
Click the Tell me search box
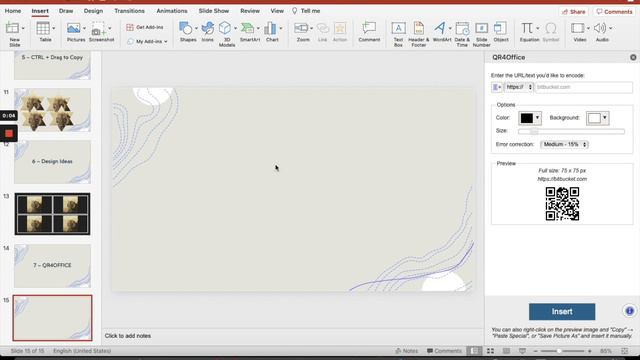point(306,11)
